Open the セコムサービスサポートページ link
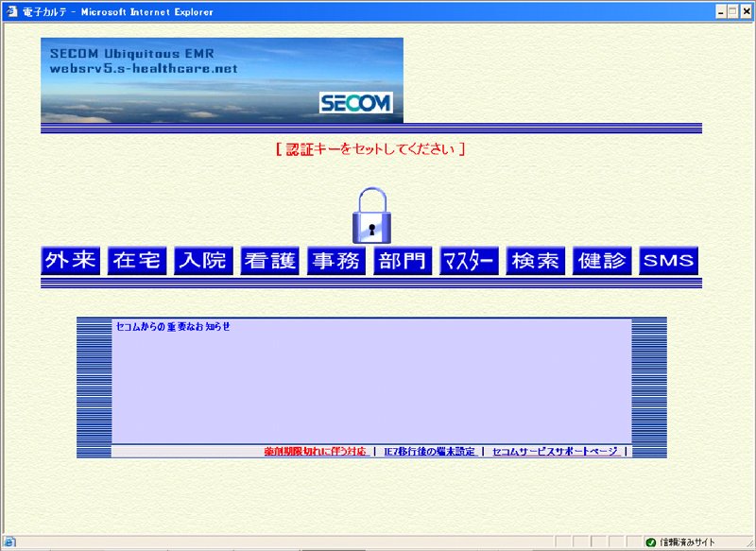Screen dimensions: 756x551 click(555, 452)
